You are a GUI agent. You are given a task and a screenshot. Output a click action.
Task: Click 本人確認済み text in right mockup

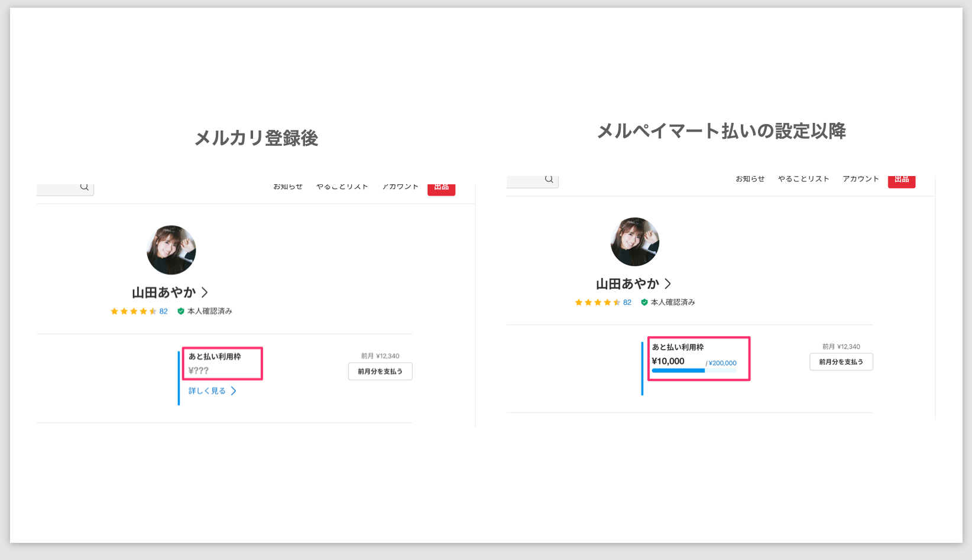673,302
